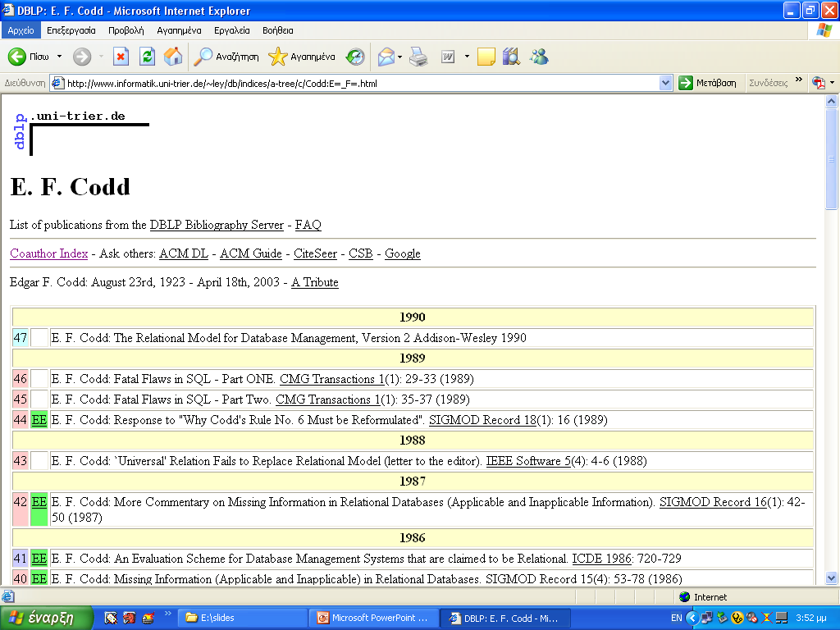Click the Mail envelope icon
Viewport: 840px width, 630px height.
[386, 57]
